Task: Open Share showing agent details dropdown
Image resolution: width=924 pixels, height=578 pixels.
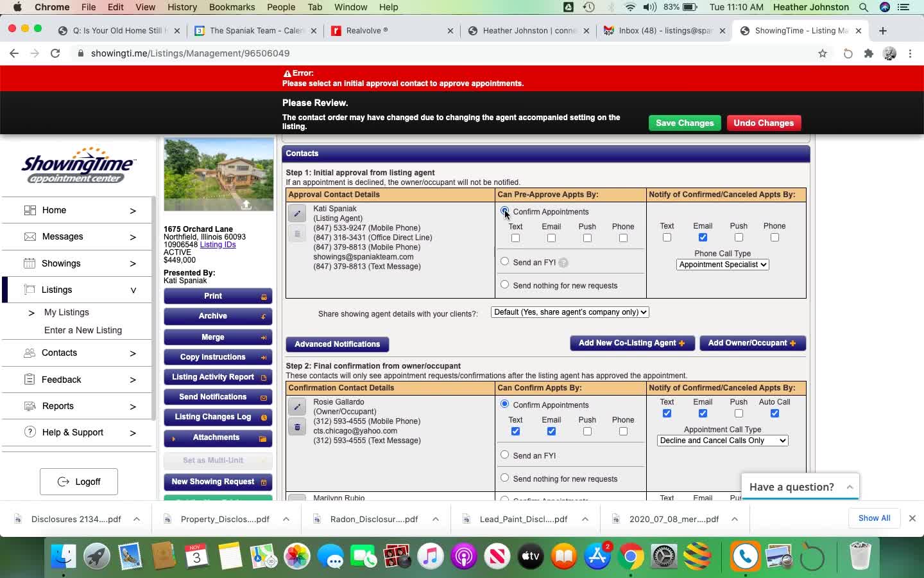Action: (x=570, y=312)
